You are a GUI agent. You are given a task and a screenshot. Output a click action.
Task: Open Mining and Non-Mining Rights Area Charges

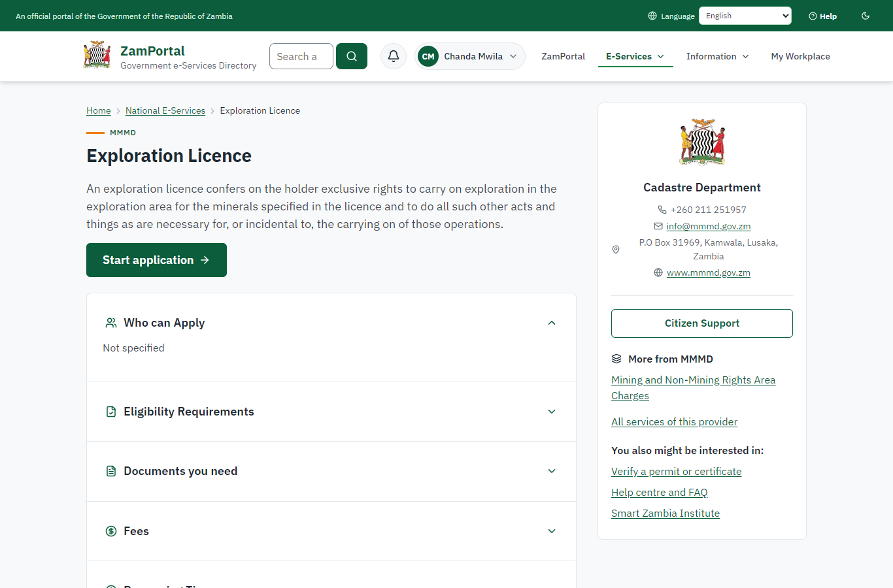694,388
